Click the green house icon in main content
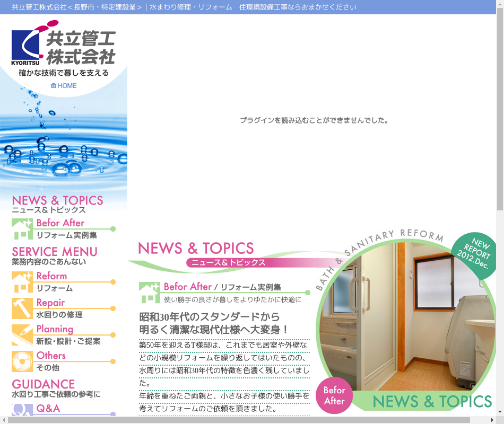The height and width of the screenshot is (424, 504). [149, 293]
